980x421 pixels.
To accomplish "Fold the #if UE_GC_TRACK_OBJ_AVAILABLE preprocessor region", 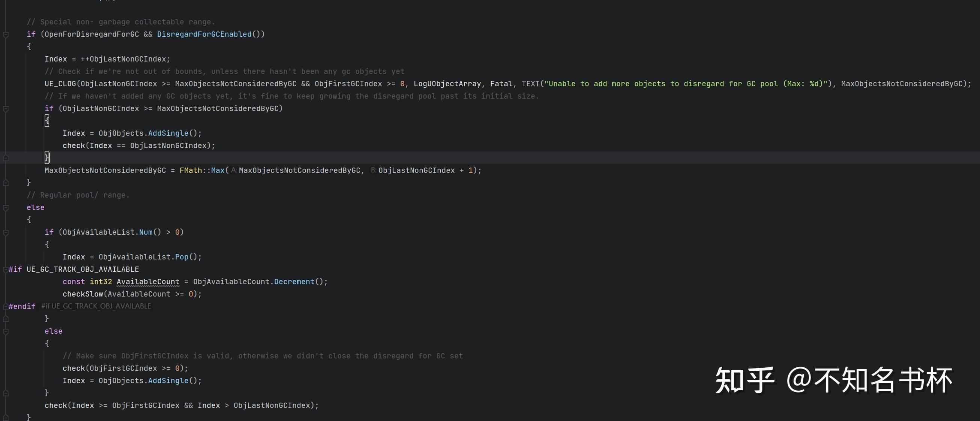I will [x=6, y=269].
